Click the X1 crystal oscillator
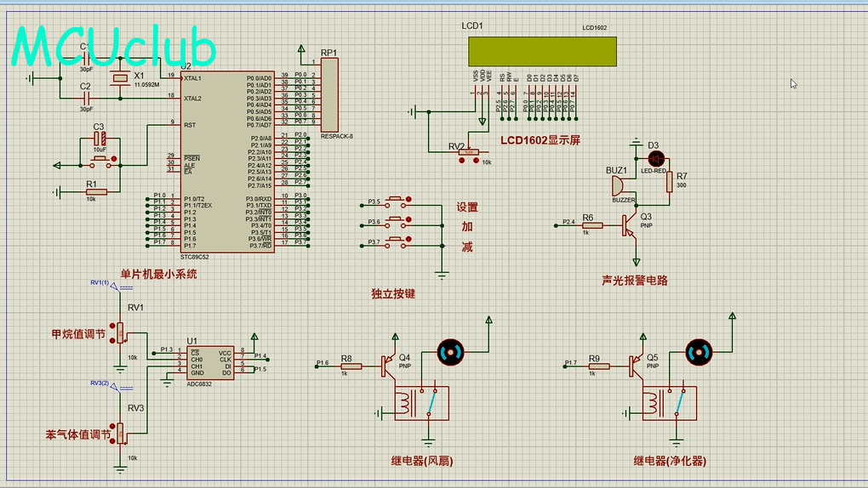The image size is (868, 488). [121, 79]
